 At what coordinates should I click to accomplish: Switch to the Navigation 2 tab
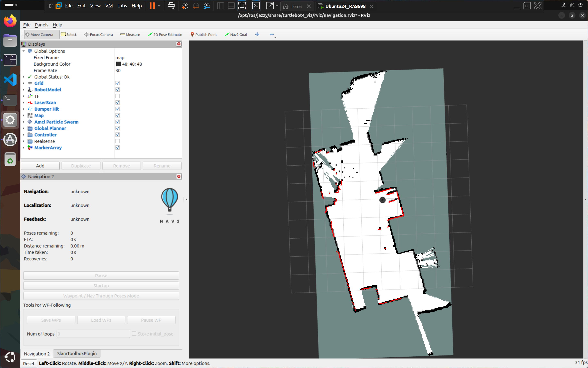point(37,354)
